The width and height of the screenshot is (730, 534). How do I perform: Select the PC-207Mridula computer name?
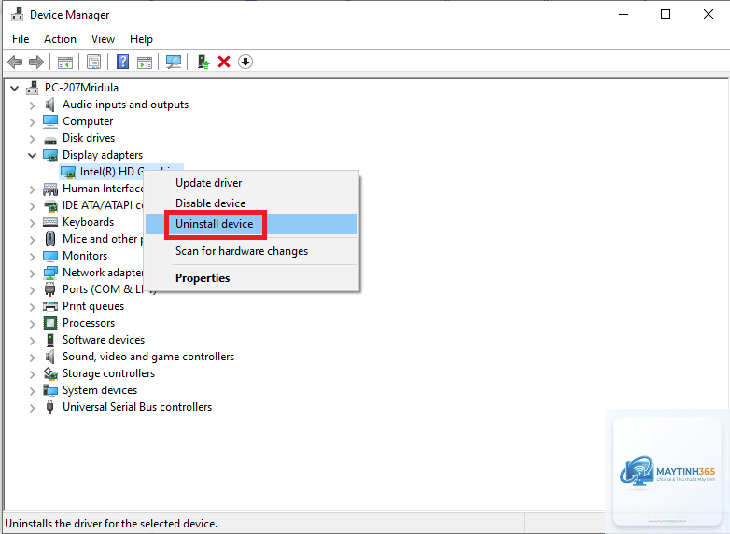pyautogui.click(x=81, y=88)
